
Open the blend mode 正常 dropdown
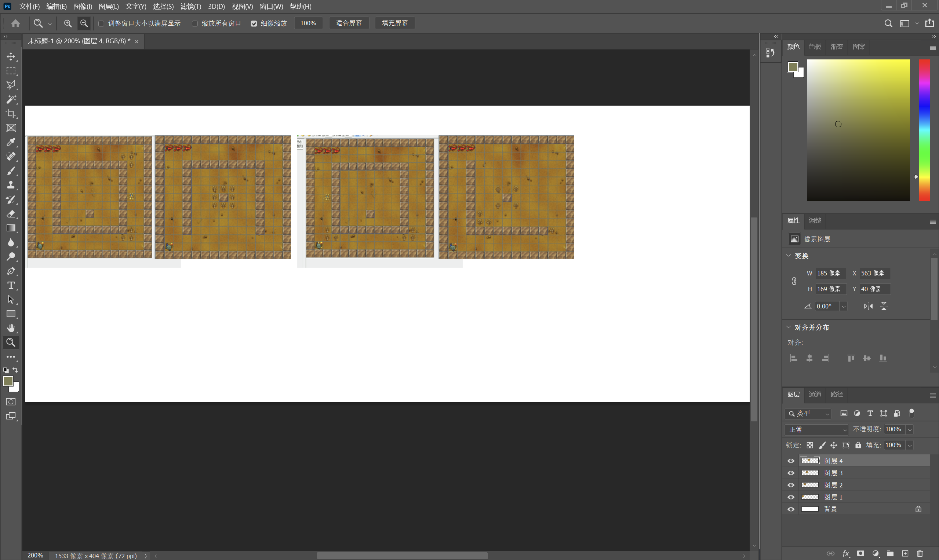point(816,429)
